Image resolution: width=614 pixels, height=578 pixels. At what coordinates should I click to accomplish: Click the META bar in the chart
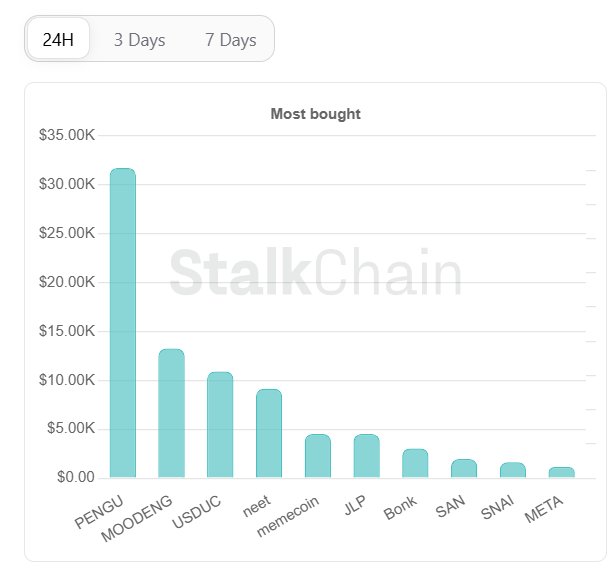[x=562, y=472]
